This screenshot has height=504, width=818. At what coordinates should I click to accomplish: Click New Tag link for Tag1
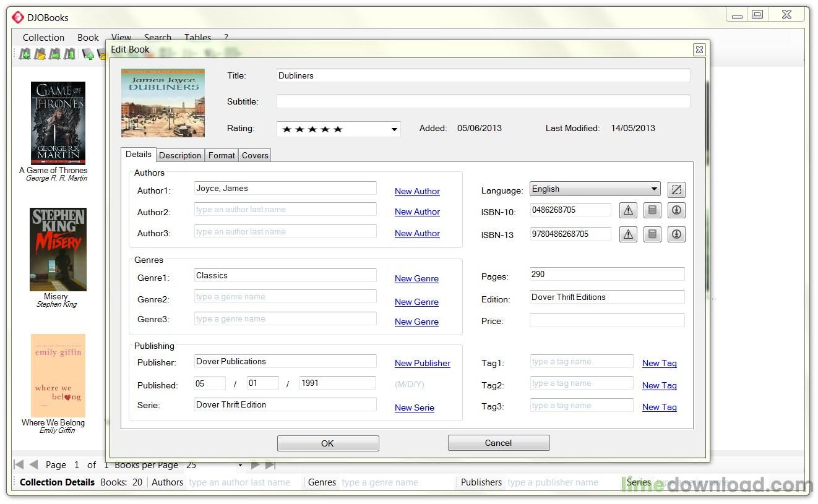point(660,363)
